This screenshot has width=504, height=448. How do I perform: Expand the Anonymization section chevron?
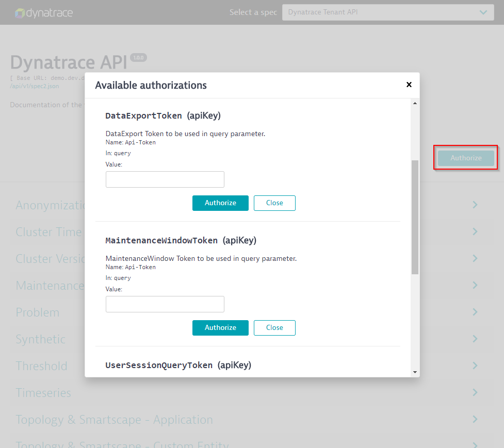(475, 205)
